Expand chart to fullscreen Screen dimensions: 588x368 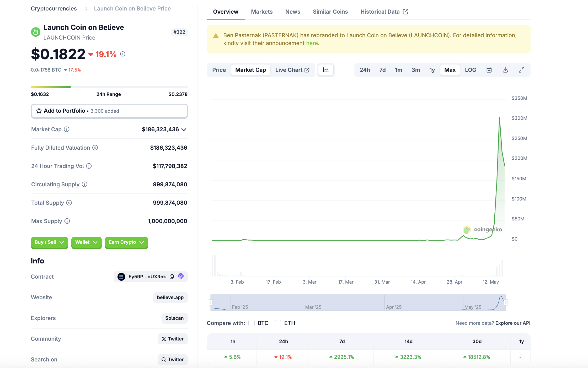point(521,70)
